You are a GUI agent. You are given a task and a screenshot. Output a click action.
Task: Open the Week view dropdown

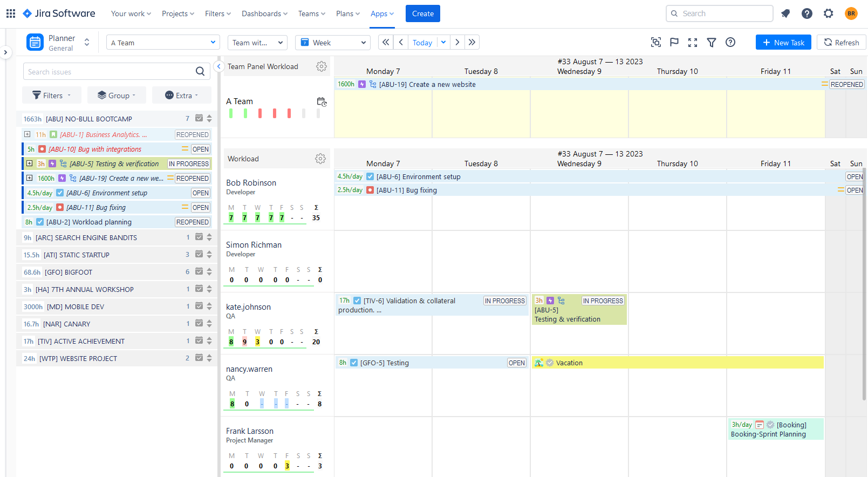click(x=333, y=43)
